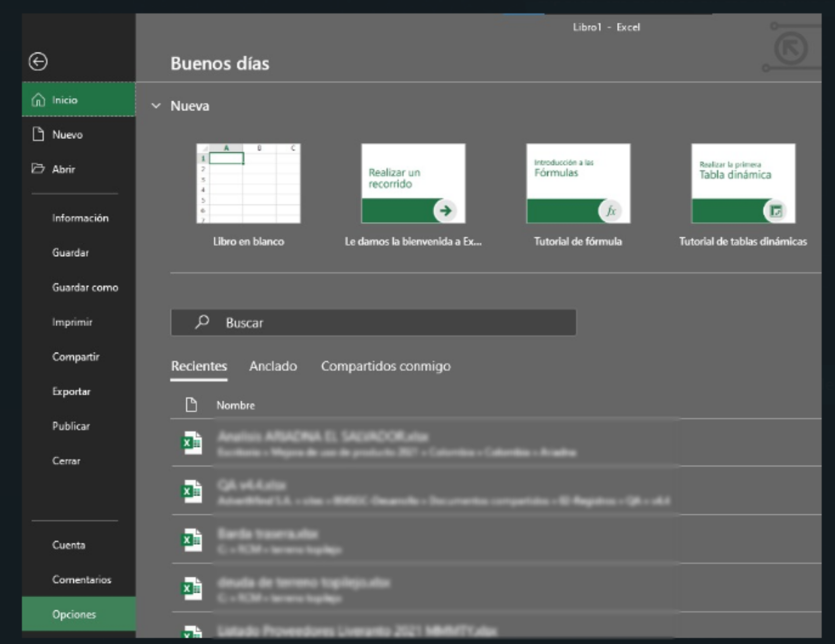Image resolution: width=835 pixels, height=644 pixels.
Task: Click the Abrir folder icon
Action: 38,169
